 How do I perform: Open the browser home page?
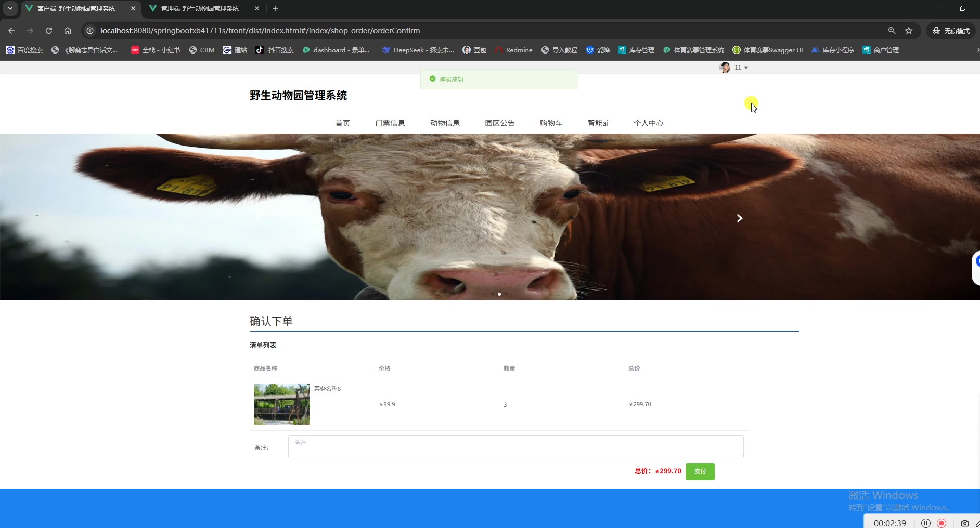click(68, 31)
